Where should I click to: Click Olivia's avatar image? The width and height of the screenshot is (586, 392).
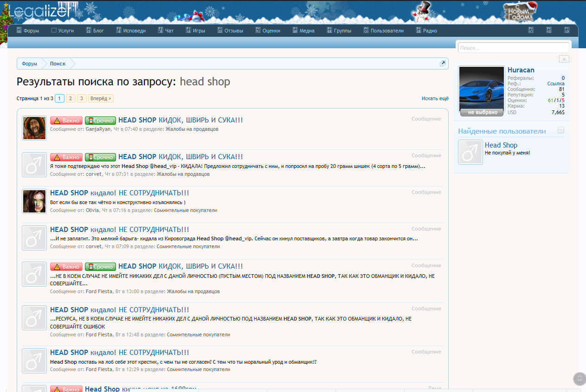point(34,201)
